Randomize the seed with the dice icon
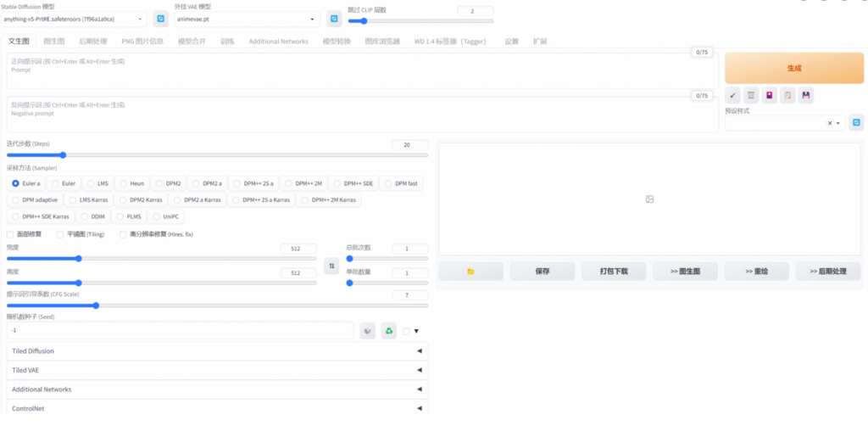 [368, 331]
